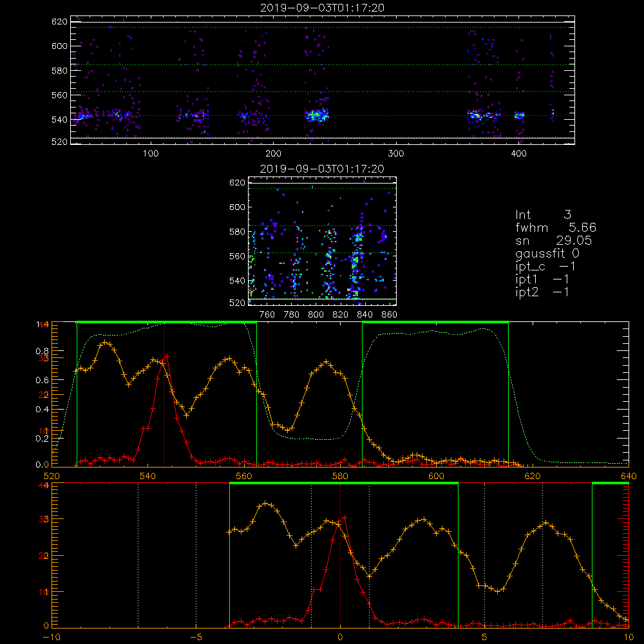
Task: Click the white dotted vertical line at -5 in bottom plot
Action: coord(196,555)
